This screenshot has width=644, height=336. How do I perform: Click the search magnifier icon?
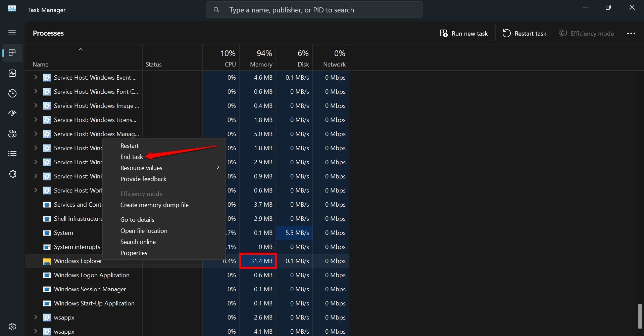(216, 10)
